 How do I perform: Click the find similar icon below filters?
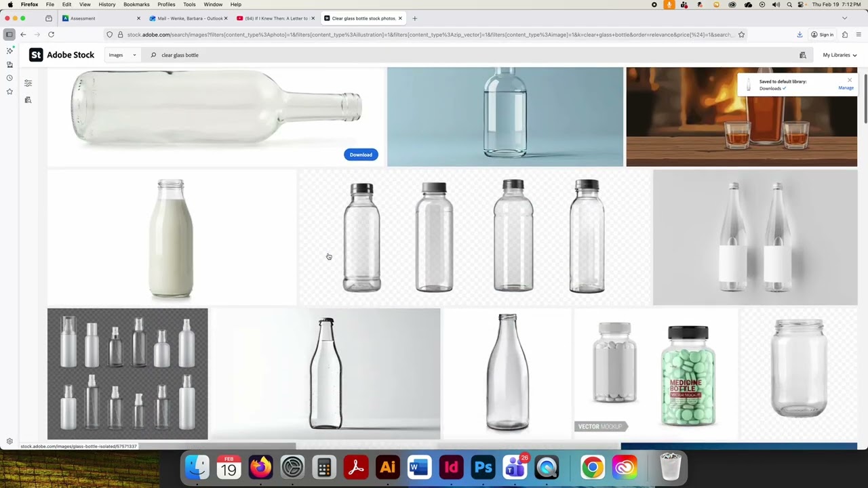coord(28,100)
